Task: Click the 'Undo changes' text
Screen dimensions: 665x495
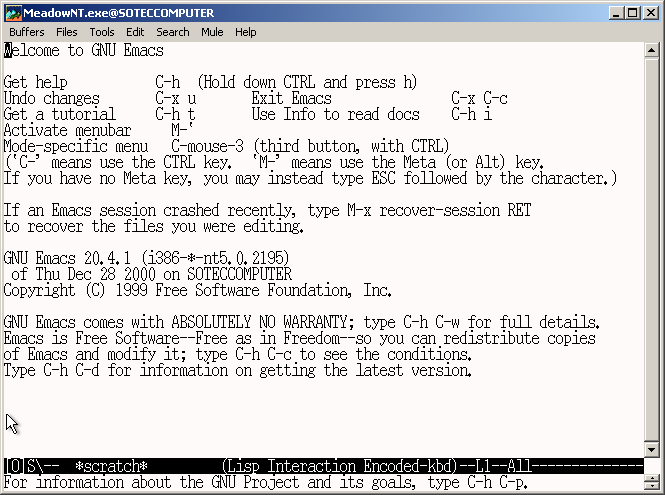Action: [x=52, y=98]
